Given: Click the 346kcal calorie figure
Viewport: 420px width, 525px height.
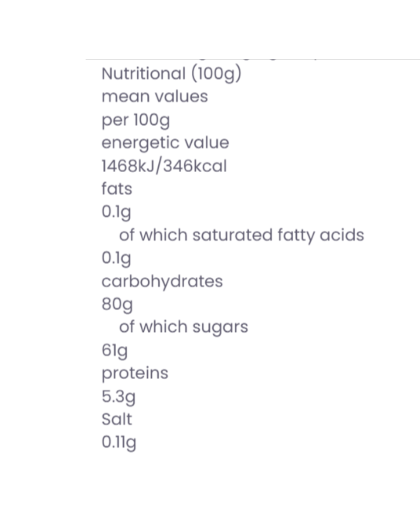Looking at the screenshot, I should tap(194, 166).
